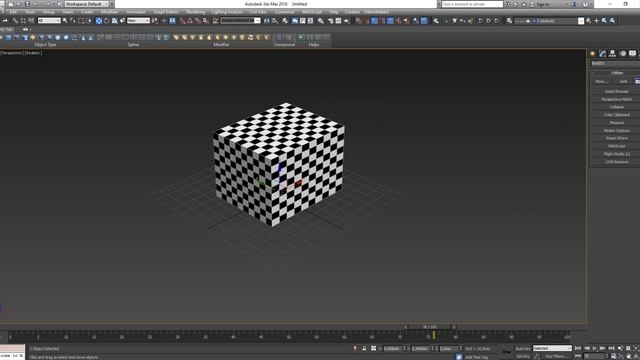Toggle the Angle Snap button
Screen dimensions: 640x360
point(190,20)
